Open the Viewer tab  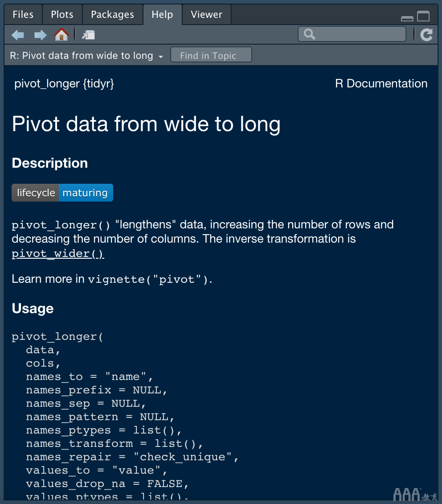click(206, 14)
